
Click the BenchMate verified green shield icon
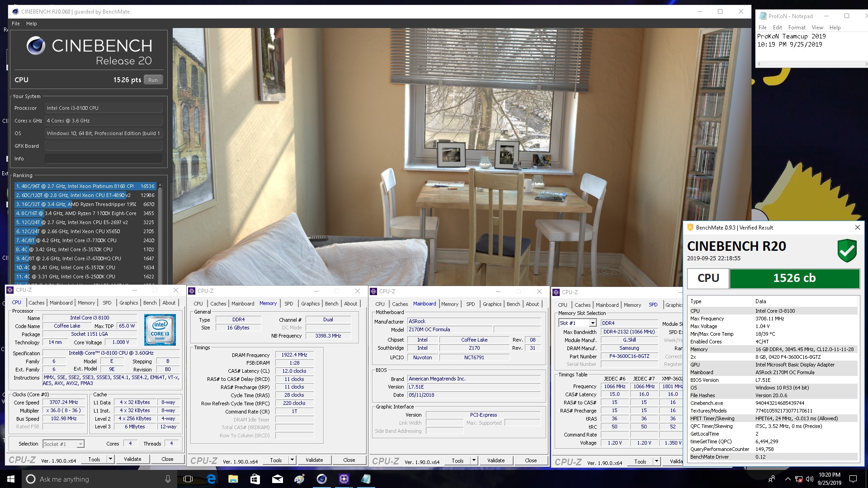(x=847, y=250)
